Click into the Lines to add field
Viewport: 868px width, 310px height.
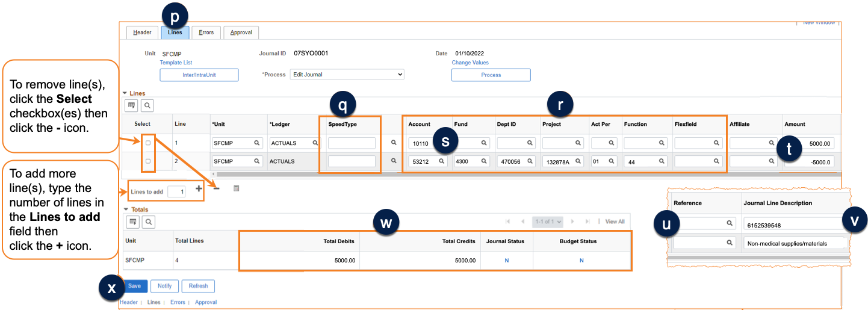(176, 191)
